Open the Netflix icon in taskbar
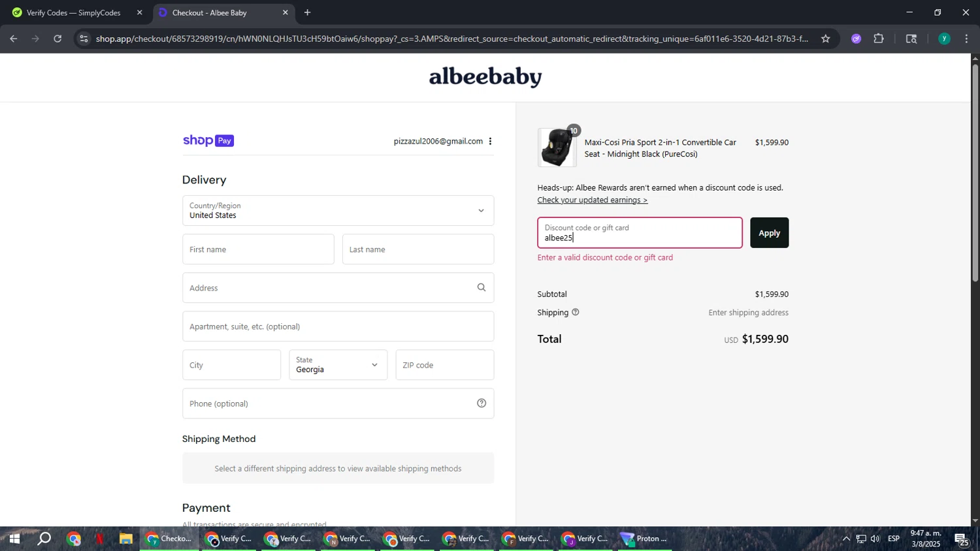Screen dimensions: 980x551 100,539
